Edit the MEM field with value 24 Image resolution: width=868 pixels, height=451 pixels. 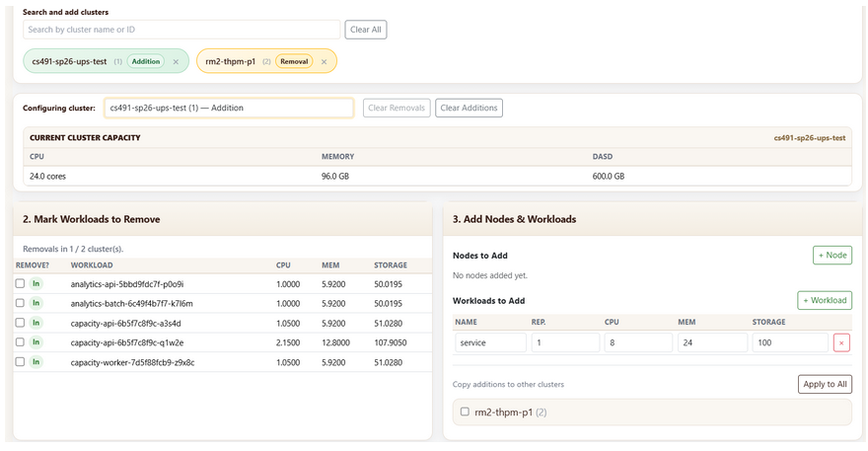click(712, 343)
